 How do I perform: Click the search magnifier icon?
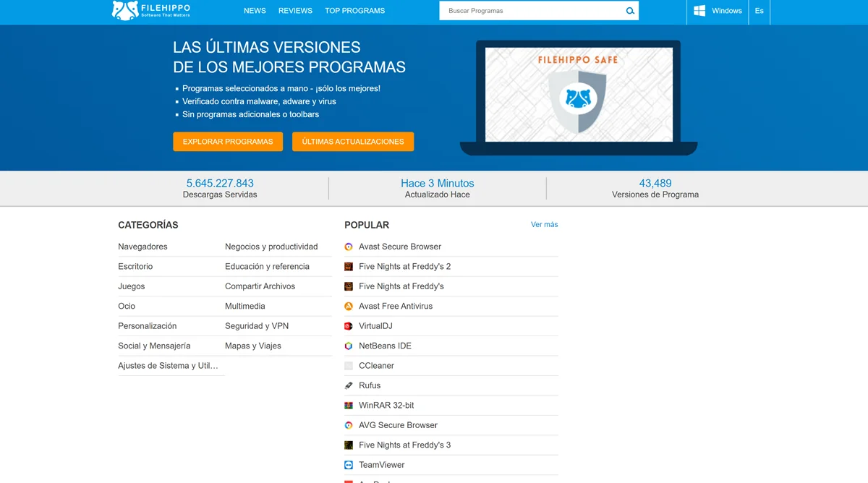click(630, 11)
